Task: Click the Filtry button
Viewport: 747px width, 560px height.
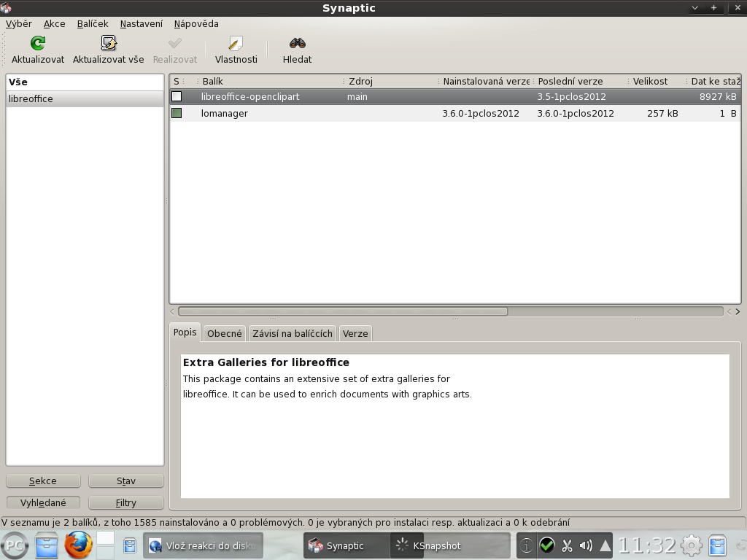Action: click(x=126, y=502)
